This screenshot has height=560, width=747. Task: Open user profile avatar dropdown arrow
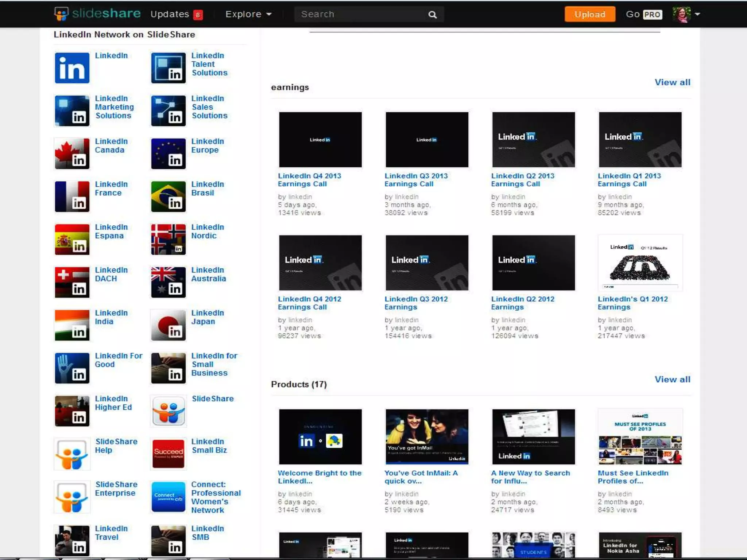coord(697,14)
